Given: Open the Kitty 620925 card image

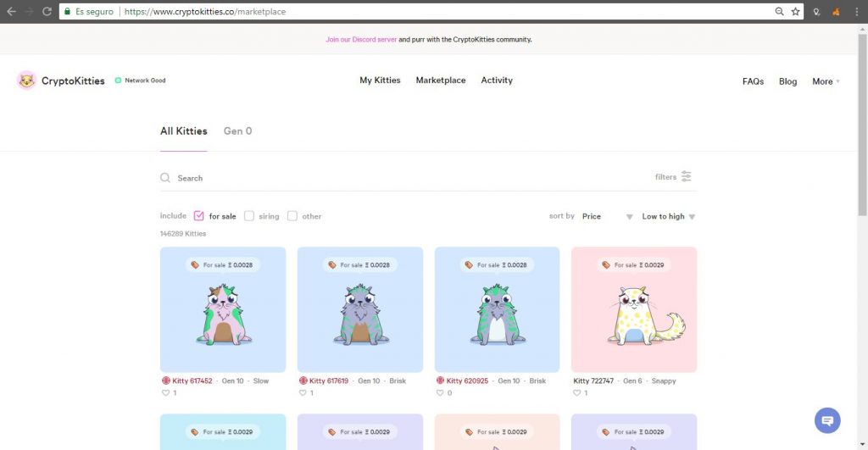Looking at the screenshot, I should [x=497, y=309].
